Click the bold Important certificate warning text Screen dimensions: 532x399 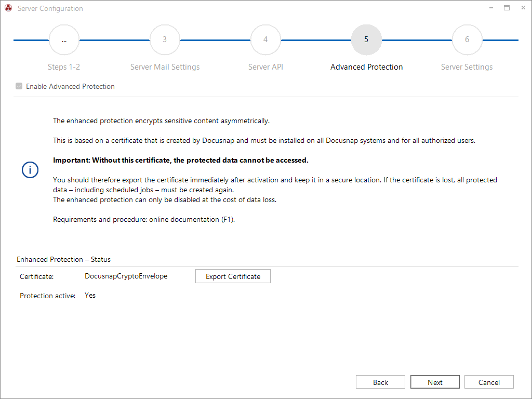[181, 160]
